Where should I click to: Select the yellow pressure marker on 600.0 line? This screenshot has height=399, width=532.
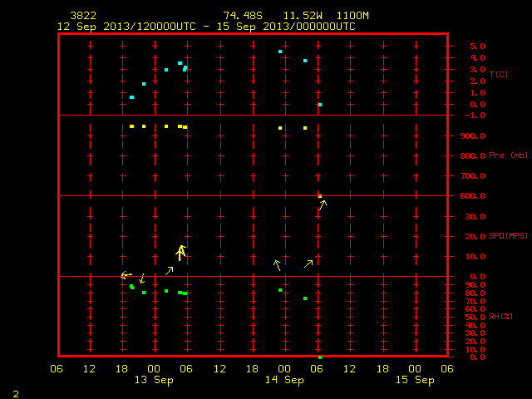click(319, 196)
